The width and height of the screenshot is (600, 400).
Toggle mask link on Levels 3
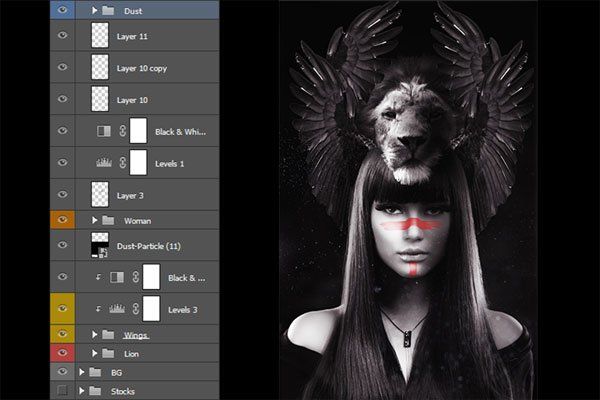point(135,309)
